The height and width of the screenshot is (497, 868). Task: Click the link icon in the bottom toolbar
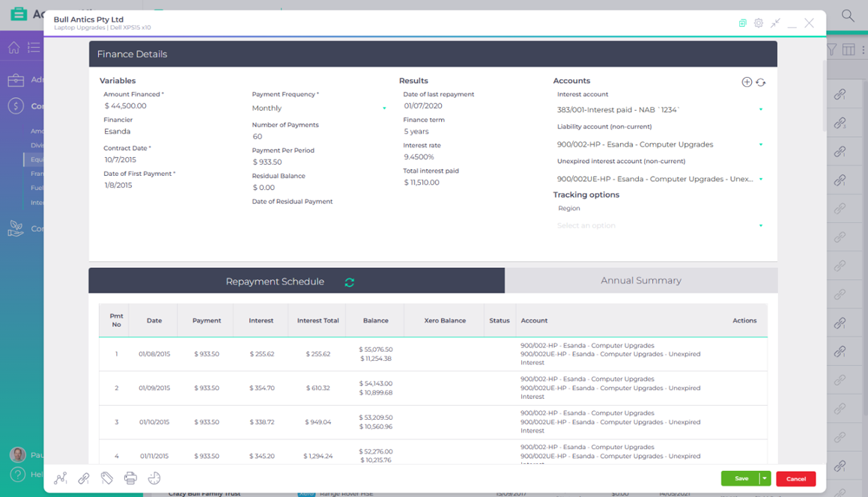tap(83, 478)
